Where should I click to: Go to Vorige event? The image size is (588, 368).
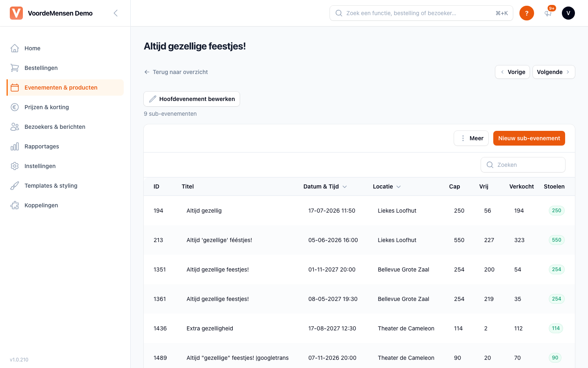click(512, 72)
